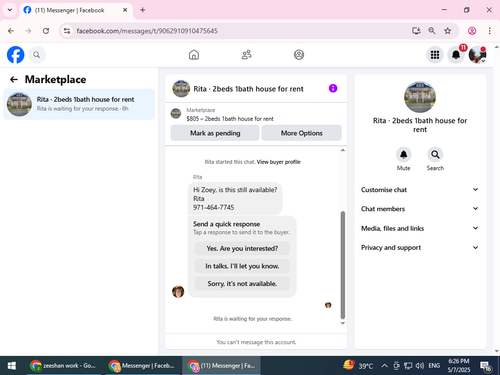Screen dimensions: 500x375
Task: Click the chat header house thumbnail
Action: click(181, 88)
